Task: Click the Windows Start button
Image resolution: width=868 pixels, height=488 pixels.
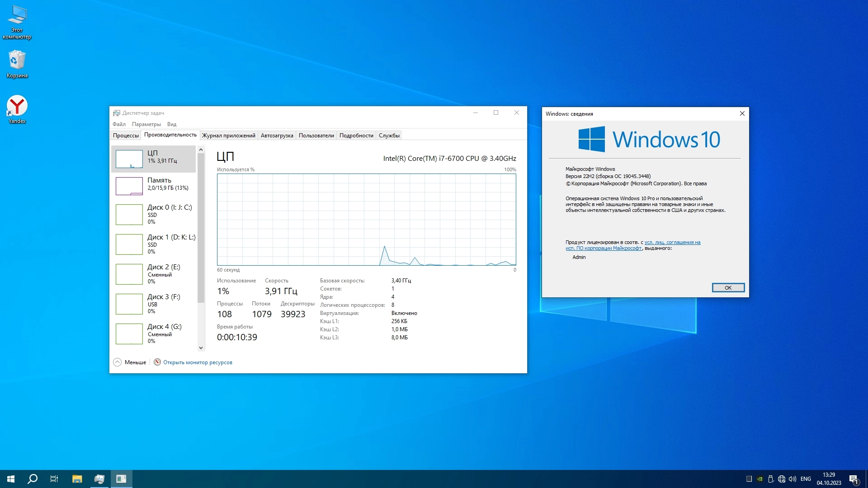Action: pyautogui.click(x=11, y=479)
